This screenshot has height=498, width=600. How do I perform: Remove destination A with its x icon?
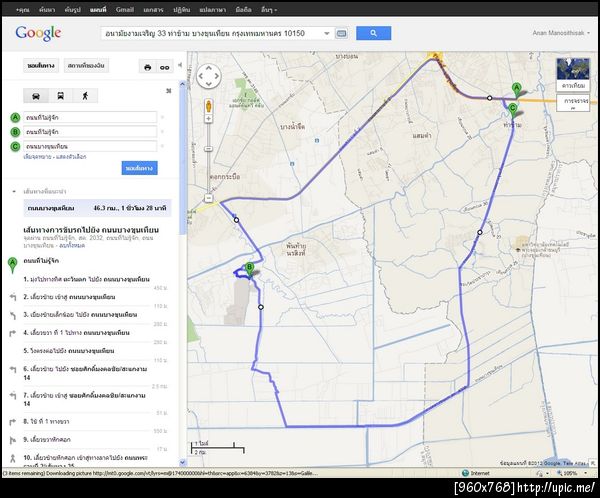[x=163, y=117]
